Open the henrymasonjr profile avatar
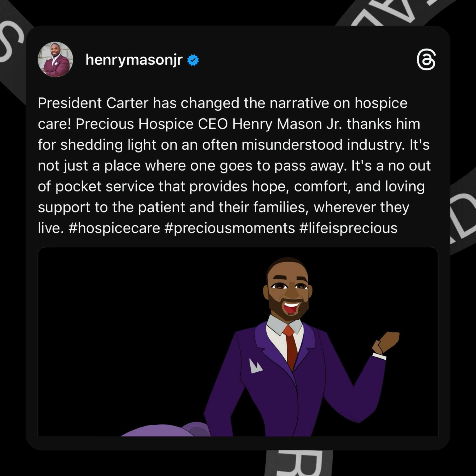Image resolution: width=476 pixels, height=476 pixels. (55, 59)
